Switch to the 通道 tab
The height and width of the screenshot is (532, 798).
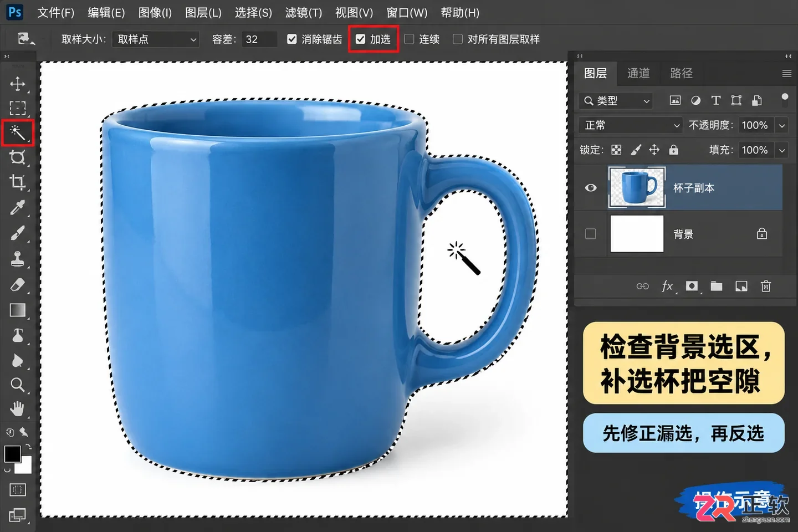[638, 73]
